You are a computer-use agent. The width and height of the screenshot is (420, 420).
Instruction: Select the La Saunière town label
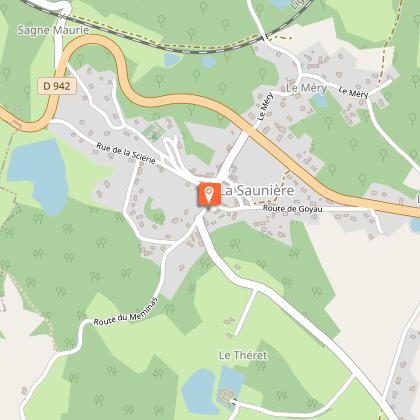257,191
